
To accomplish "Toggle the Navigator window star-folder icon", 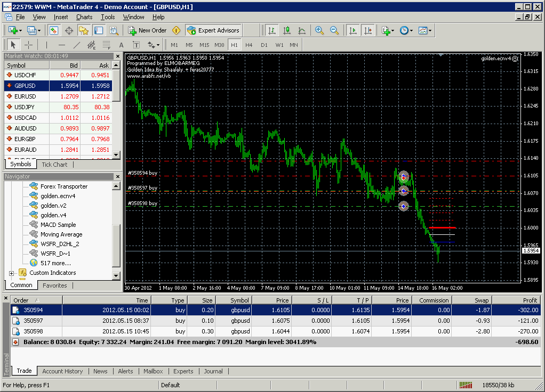I will tap(83, 30).
